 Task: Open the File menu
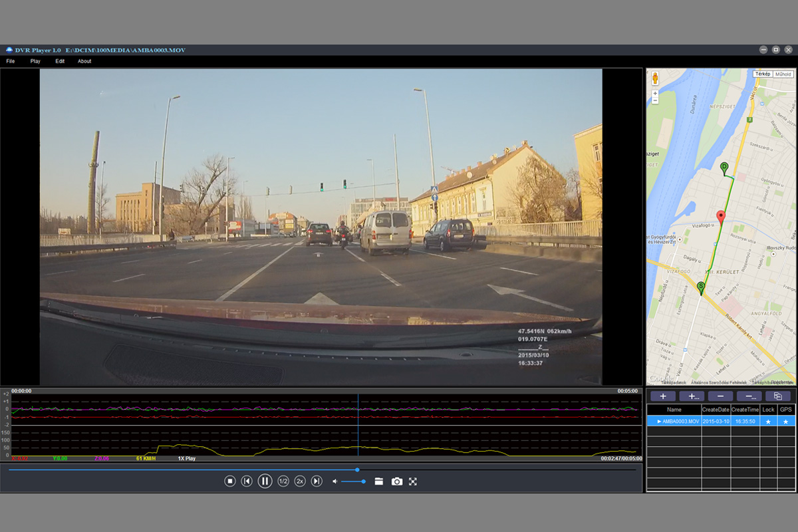(x=11, y=61)
